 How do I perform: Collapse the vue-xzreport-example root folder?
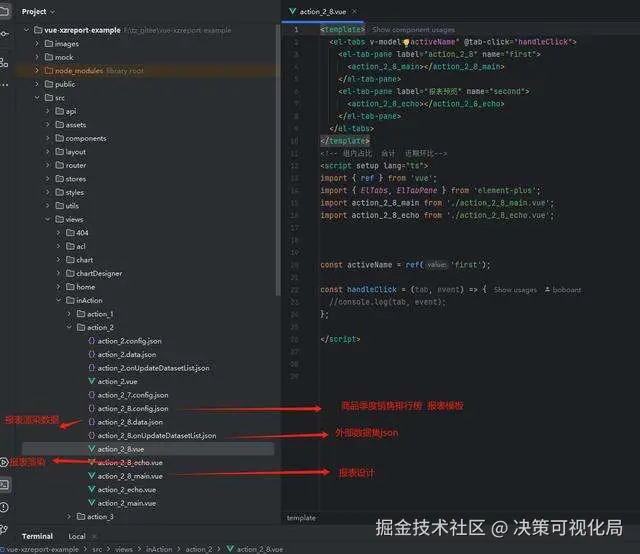click(x=27, y=30)
